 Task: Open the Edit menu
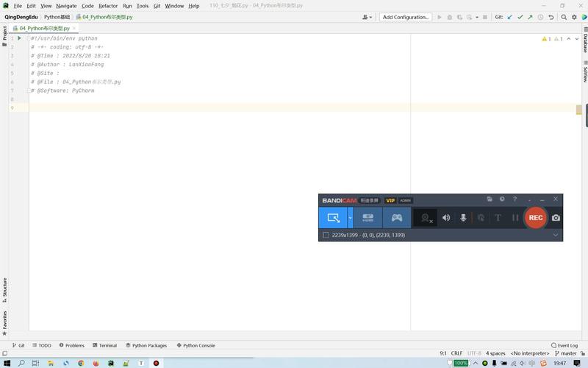click(31, 6)
